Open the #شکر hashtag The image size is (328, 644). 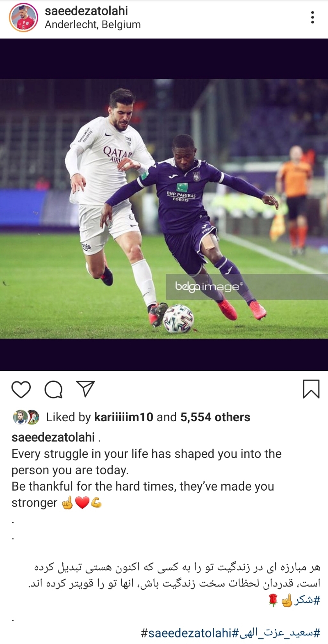(x=307, y=601)
